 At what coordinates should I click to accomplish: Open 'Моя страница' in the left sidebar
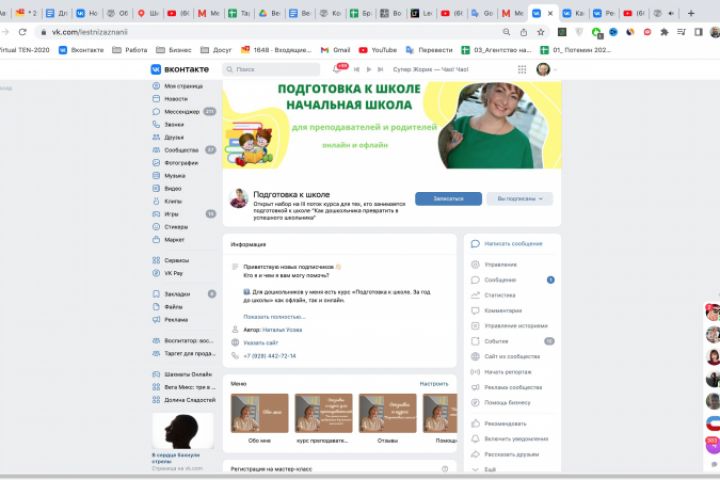(x=177, y=86)
